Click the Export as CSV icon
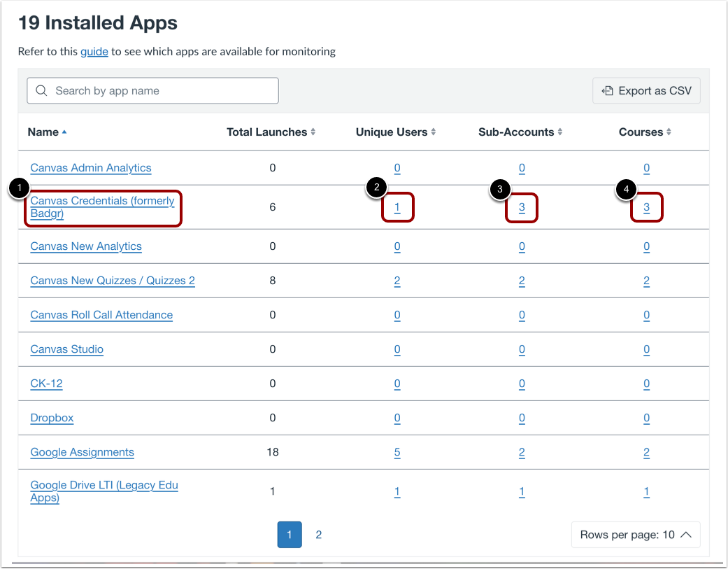Image resolution: width=728 pixels, height=569 pixels. pos(606,90)
